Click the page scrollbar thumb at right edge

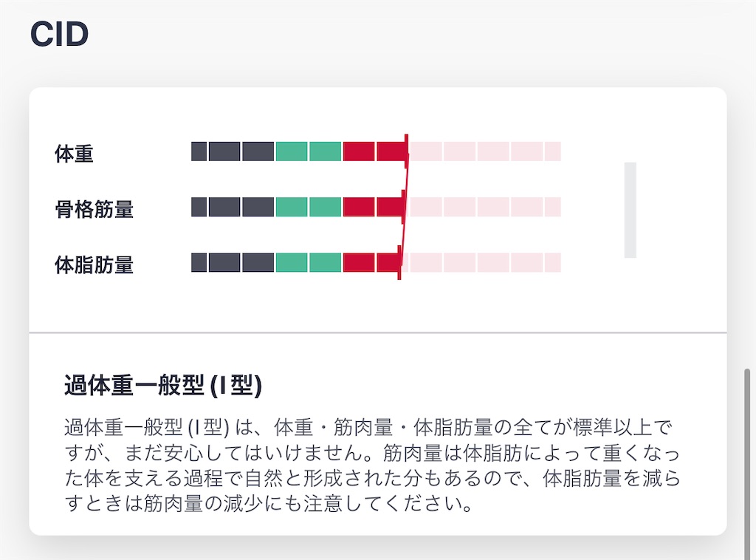coord(747,464)
